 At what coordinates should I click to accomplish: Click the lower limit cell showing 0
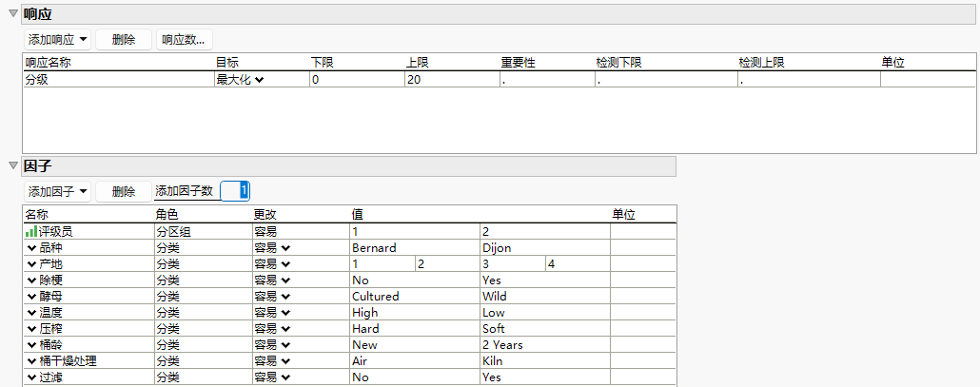click(356, 79)
